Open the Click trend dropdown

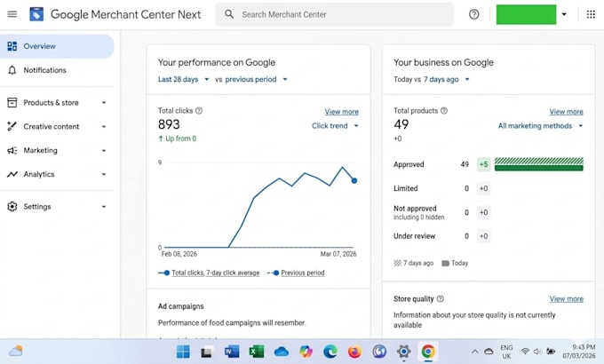tap(335, 125)
